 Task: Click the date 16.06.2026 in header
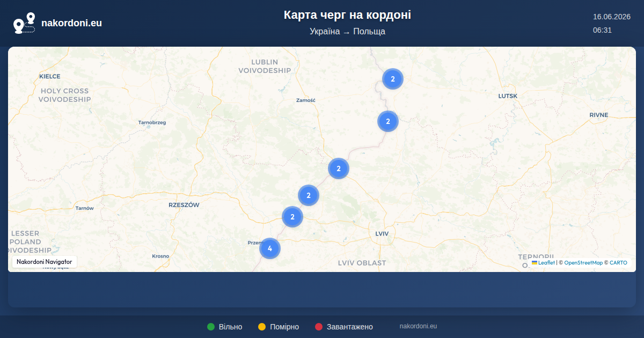(x=611, y=17)
